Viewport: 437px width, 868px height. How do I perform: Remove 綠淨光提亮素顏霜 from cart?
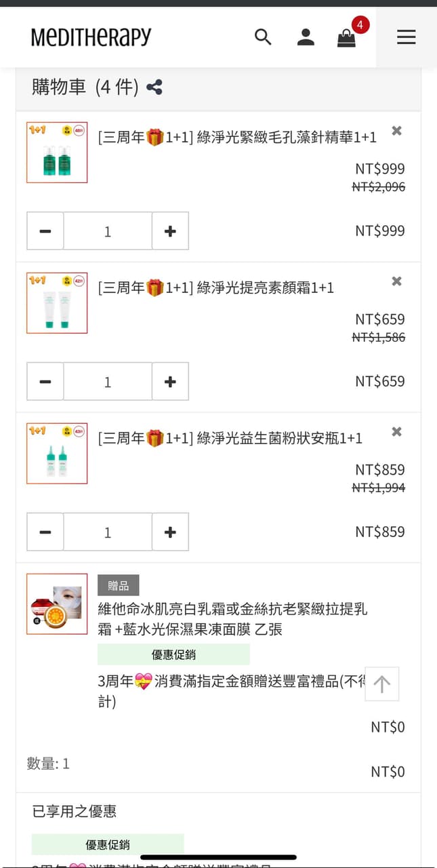pos(397,281)
